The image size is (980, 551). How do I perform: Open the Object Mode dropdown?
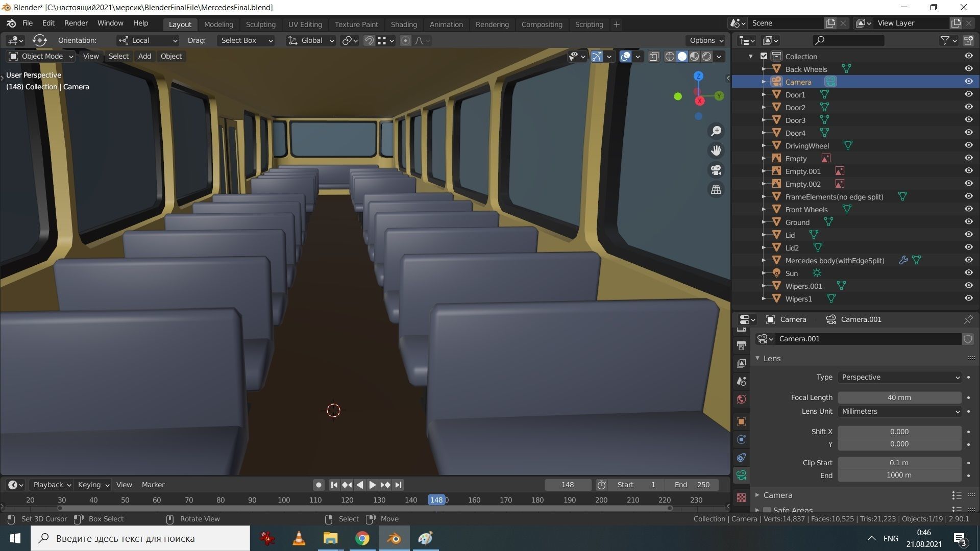click(x=41, y=56)
